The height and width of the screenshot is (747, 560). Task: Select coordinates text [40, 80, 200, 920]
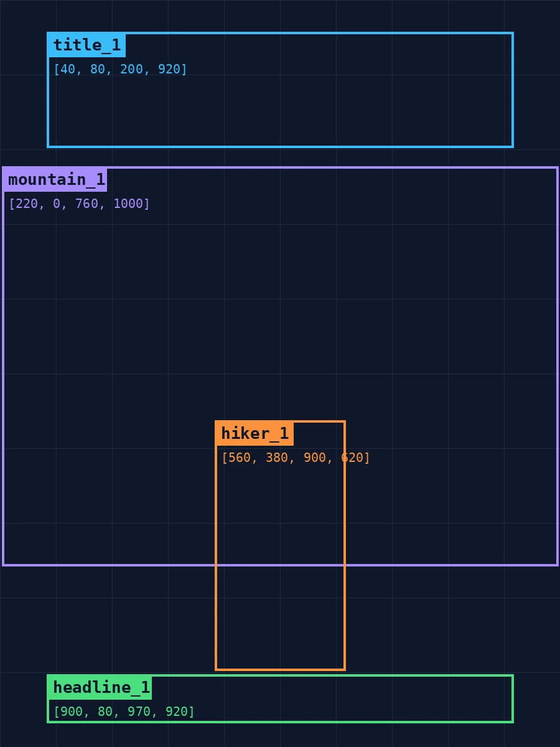(x=120, y=69)
